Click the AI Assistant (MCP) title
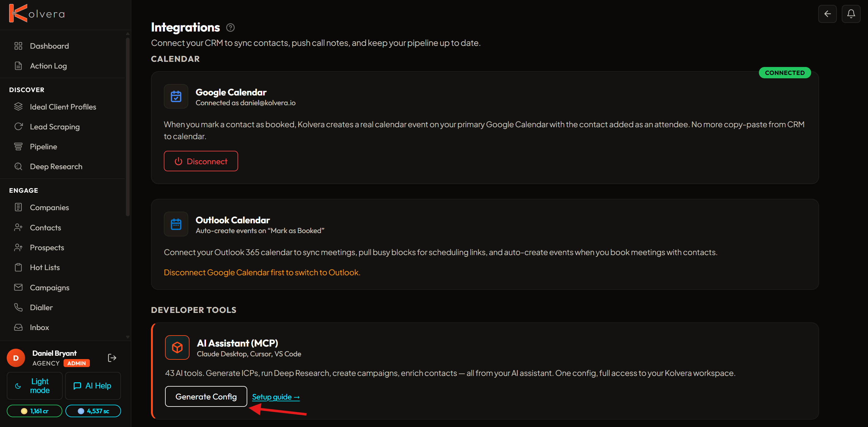The height and width of the screenshot is (427, 868). click(237, 343)
